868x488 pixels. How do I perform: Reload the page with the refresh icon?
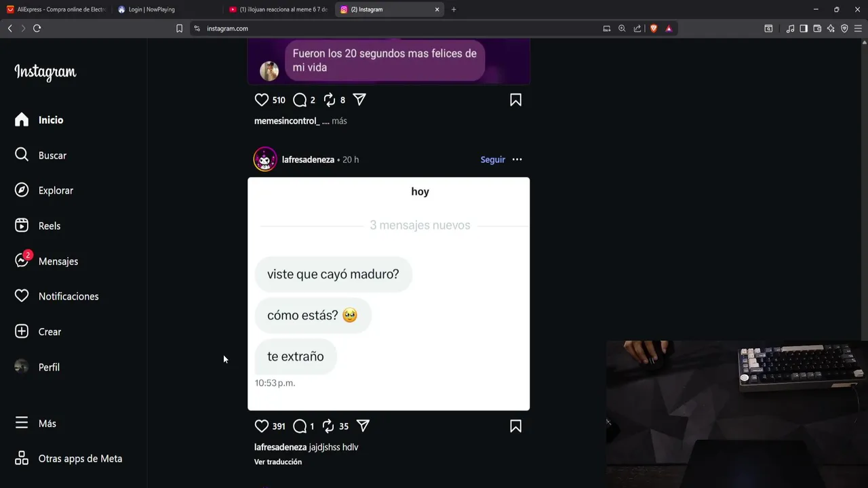pos(37,28)
